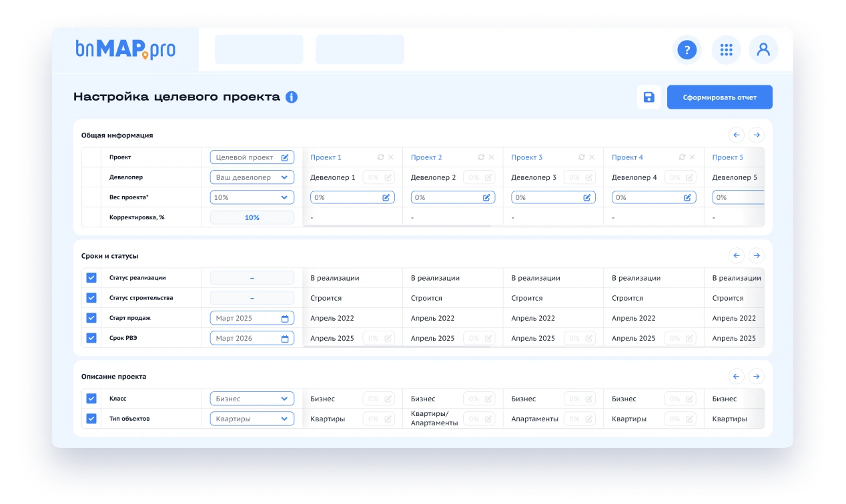The height and width of the screenshot is (504, 846).
Task: Click the help question mark icon
Action: (687, 50)
